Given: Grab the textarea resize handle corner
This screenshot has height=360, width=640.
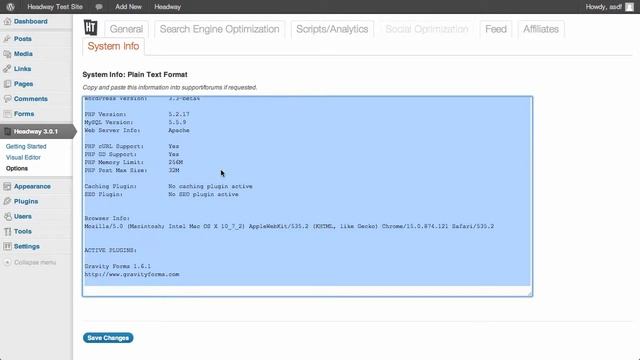Looking at the screenshot, I should (x=530, y=293).
